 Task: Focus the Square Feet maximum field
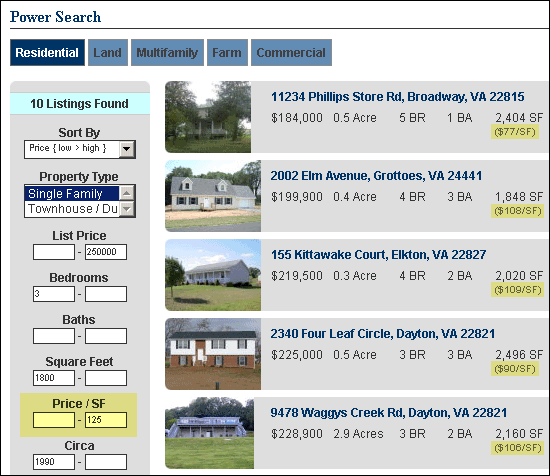click(106, 378)
